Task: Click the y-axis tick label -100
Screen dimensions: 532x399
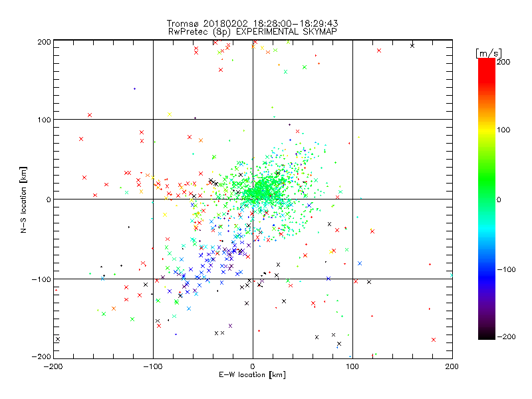Action: pos(41,279)
